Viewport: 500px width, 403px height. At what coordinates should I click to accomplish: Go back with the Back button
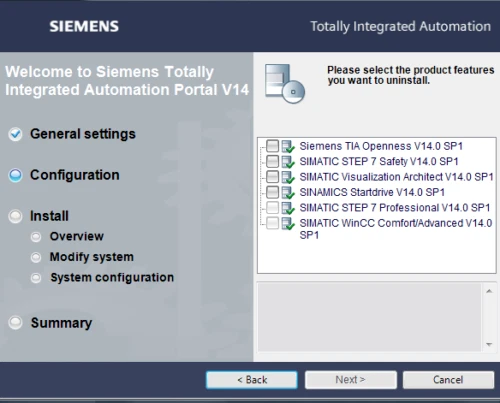point(252,380)
